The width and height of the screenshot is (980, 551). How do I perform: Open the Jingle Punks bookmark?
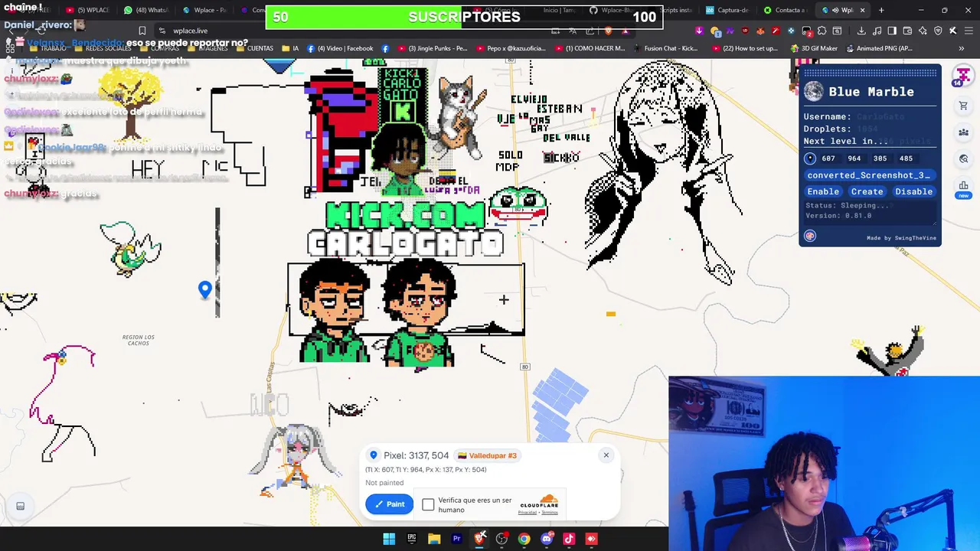[432, 48]
